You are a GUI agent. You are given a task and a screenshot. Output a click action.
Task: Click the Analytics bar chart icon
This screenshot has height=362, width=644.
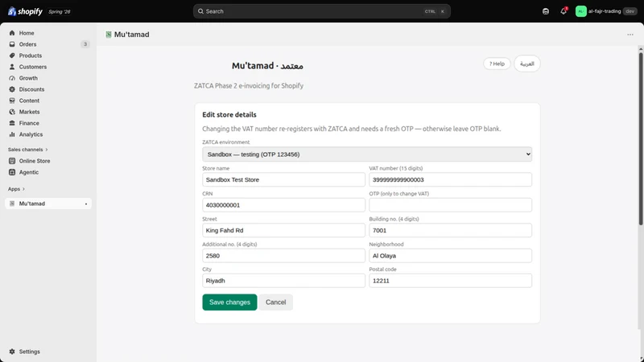(x=12, y=134)
